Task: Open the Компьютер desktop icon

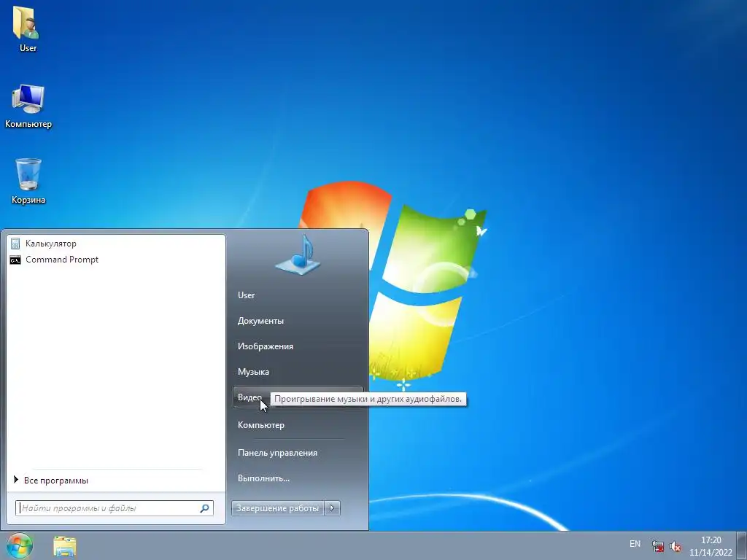Action: [28, 106]
